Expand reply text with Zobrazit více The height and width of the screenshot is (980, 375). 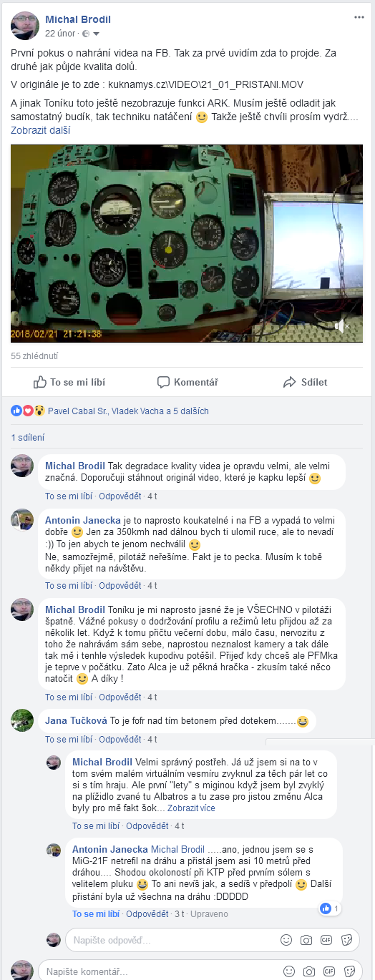[191, 808]
